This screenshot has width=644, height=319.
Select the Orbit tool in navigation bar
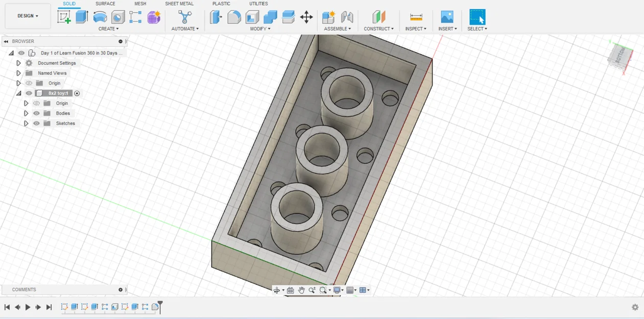point(277,290)
